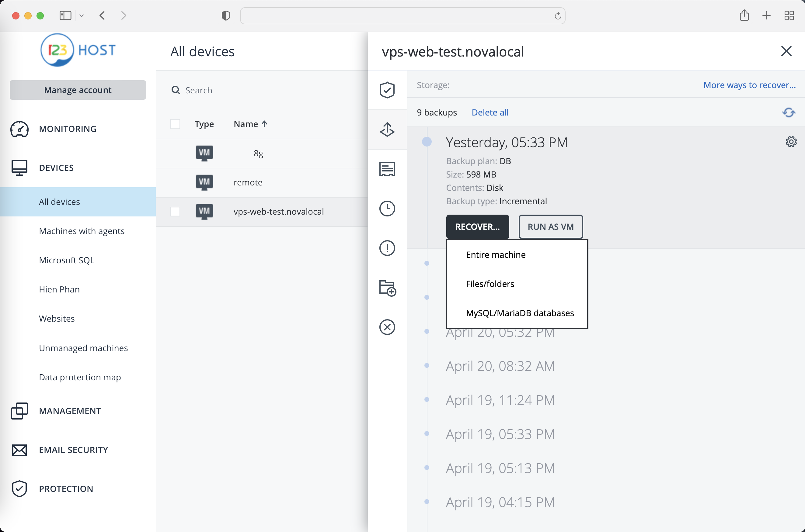The width and height of the screenshot is (805, 532).
Task: Open the Protection shield icon in device panel
Action: 387,90
